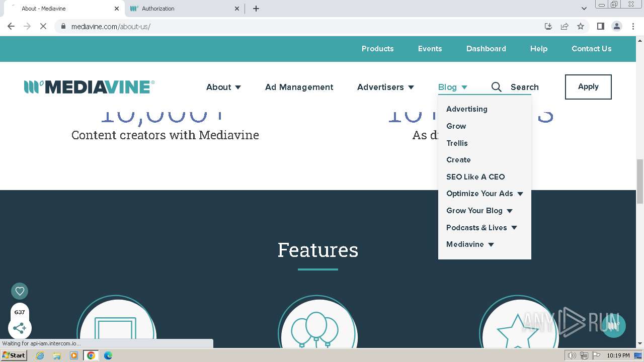Click the browser back arrow
644x362 pixels.
11,26
